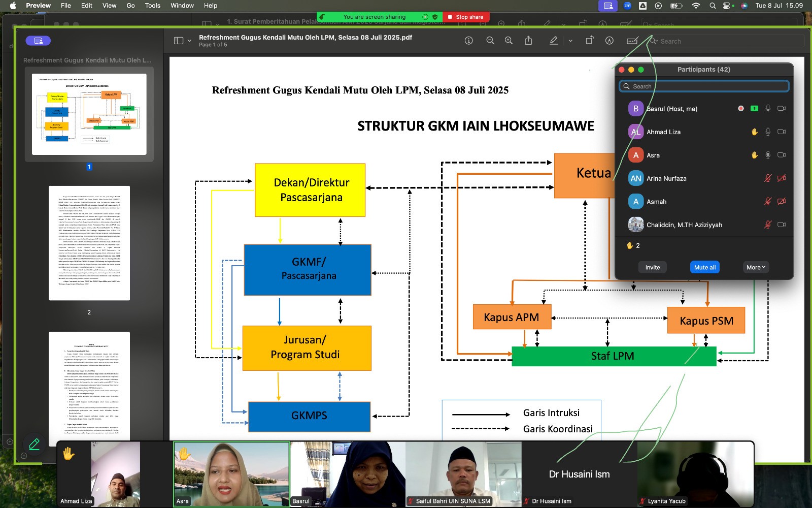Click the Mute all button
This screenshot has width=812, height=508.
point(704,267)
